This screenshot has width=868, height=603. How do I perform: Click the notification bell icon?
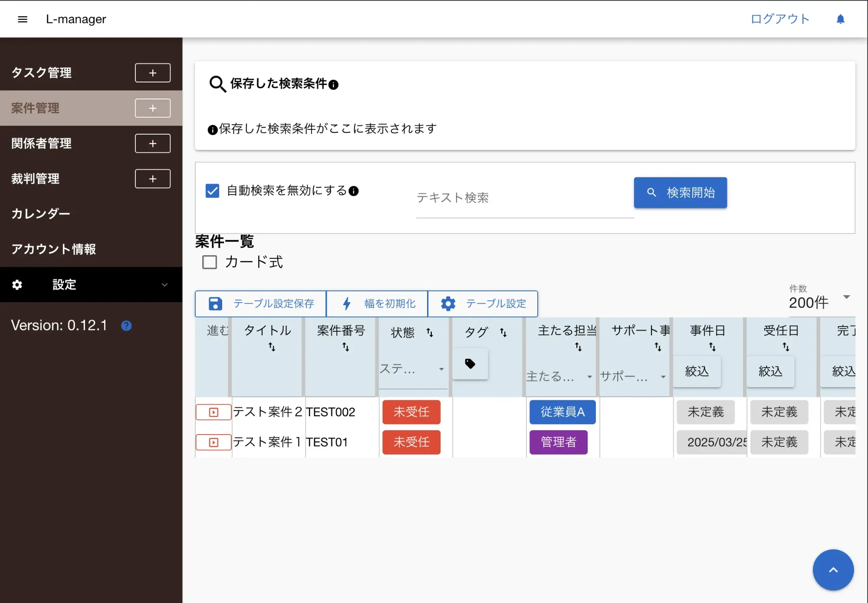coord(840,19)
